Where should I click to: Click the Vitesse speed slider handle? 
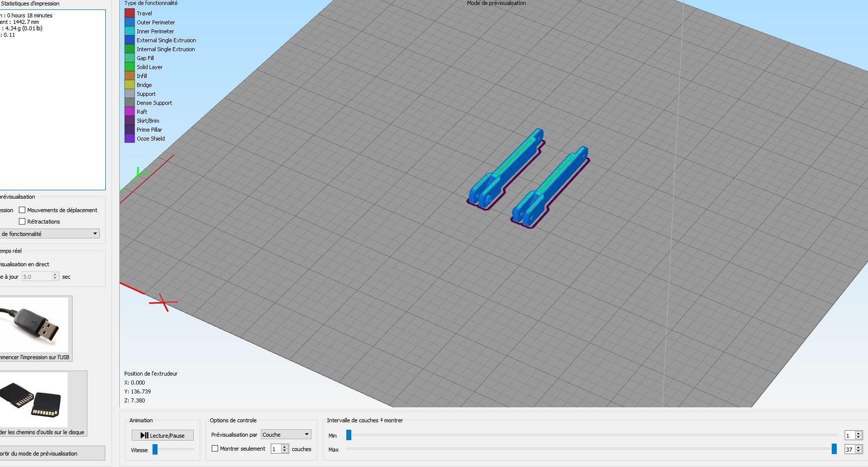click(155, 450)
